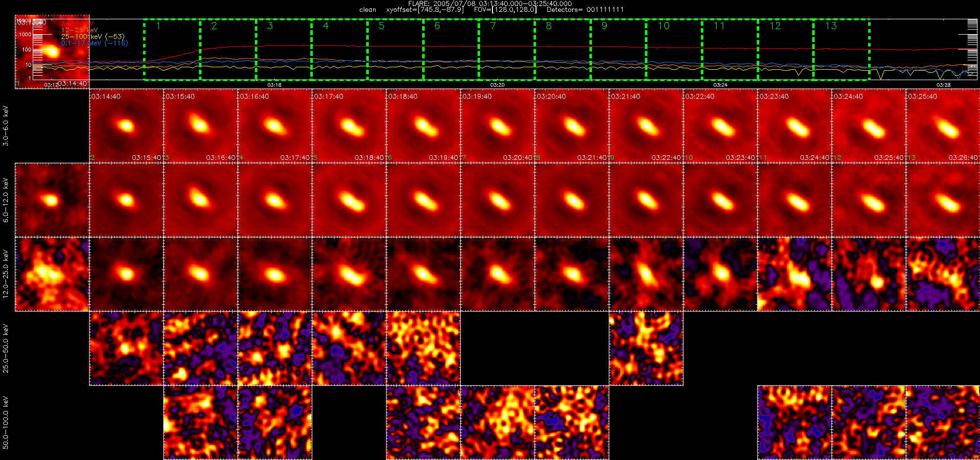
Task: Click the isolated 25.0-50.0 keV image under 03:21:40
Action: click(646, 348)
